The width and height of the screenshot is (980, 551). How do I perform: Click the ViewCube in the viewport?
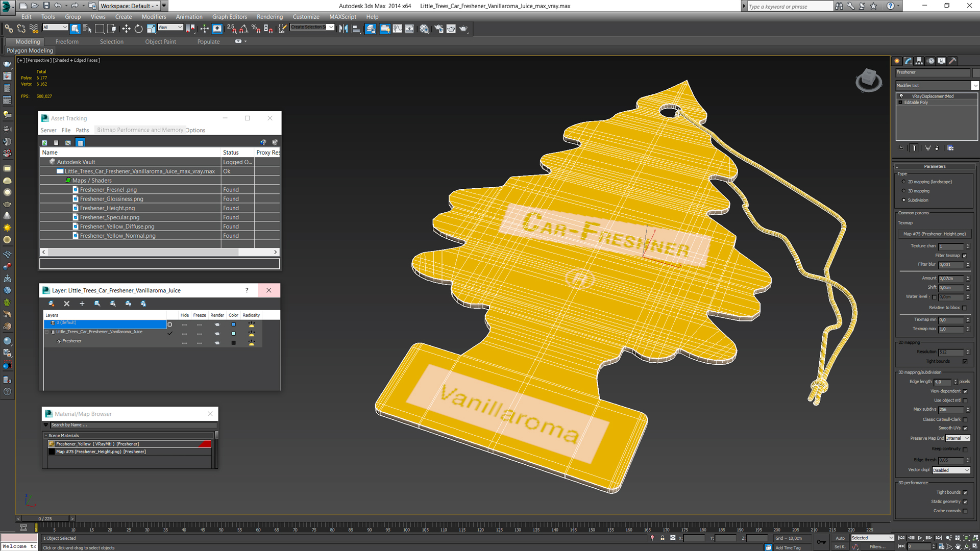pos(868,80)
